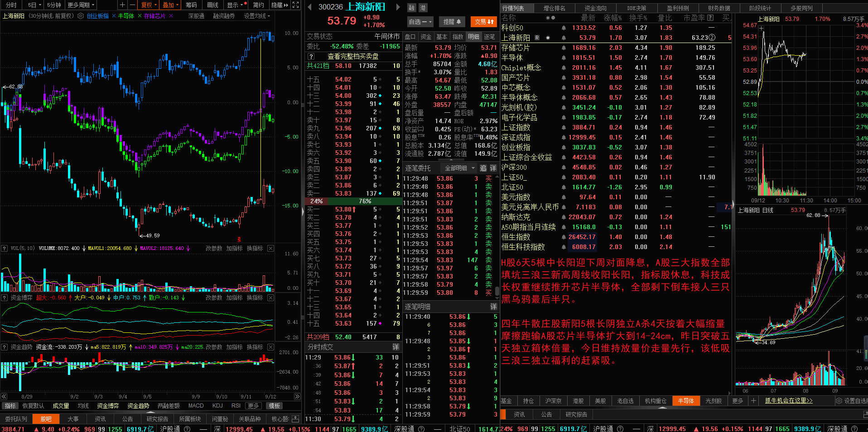Toggle KDJ indicator

[x=217, y=406]
